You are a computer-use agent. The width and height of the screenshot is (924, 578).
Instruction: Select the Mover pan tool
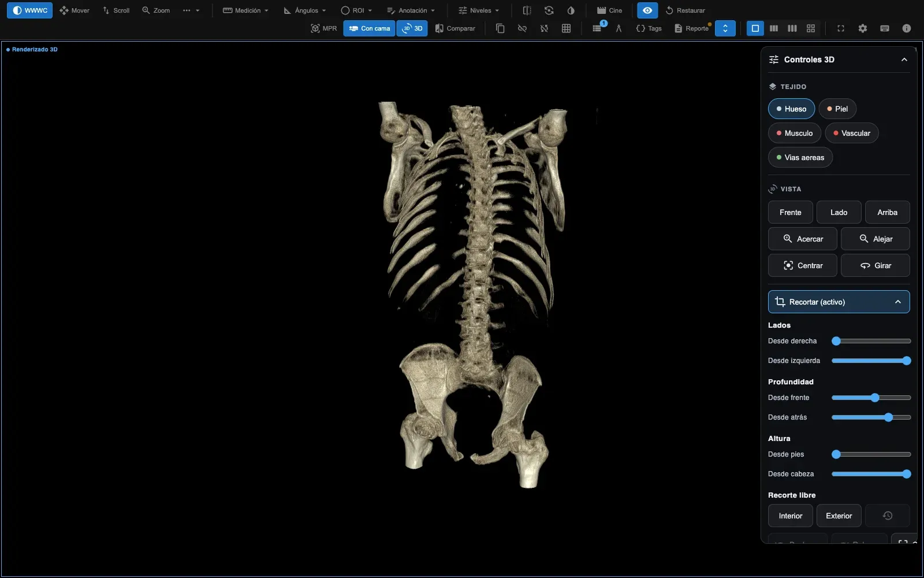(x=74, y=10)
